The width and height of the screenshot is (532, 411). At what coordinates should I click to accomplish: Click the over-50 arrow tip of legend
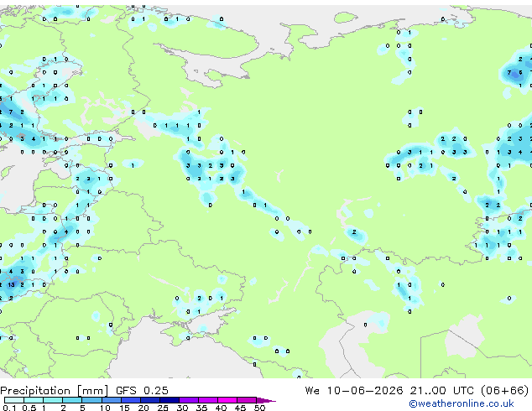pos(266,400)
